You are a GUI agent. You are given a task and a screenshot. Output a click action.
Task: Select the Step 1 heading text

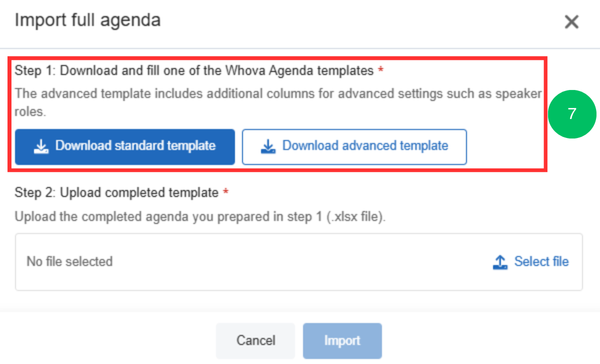tap(194, 70)
